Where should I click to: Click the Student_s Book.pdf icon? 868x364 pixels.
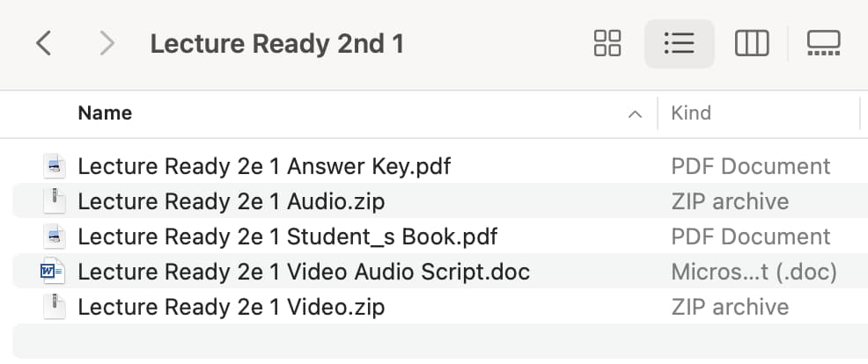pos(55,237)
